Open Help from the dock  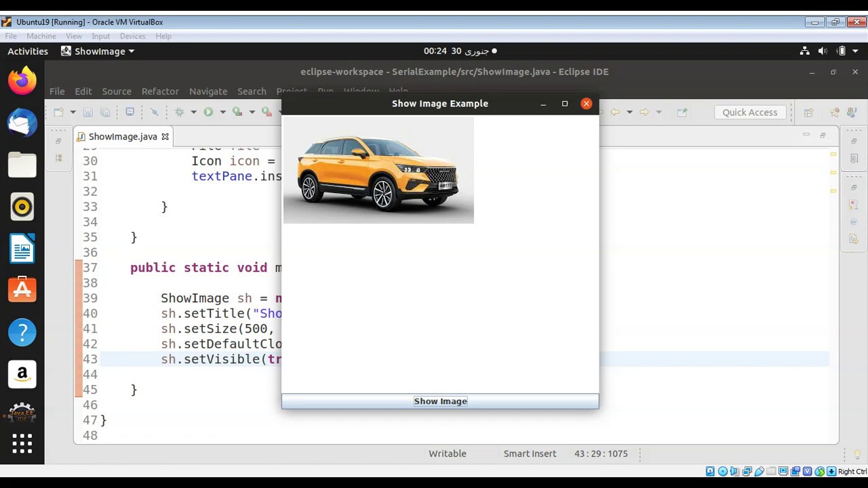coord(22,332)
